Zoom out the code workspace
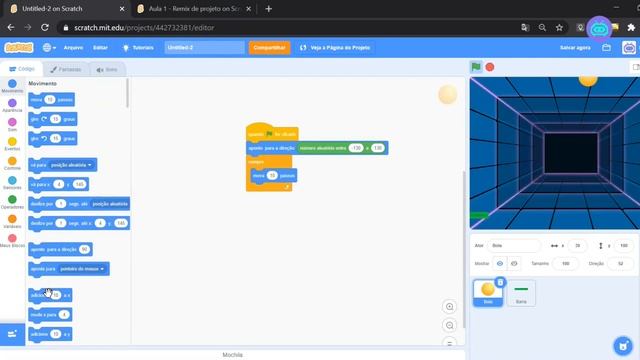This screenshot has height=360, width=640. 449,325
